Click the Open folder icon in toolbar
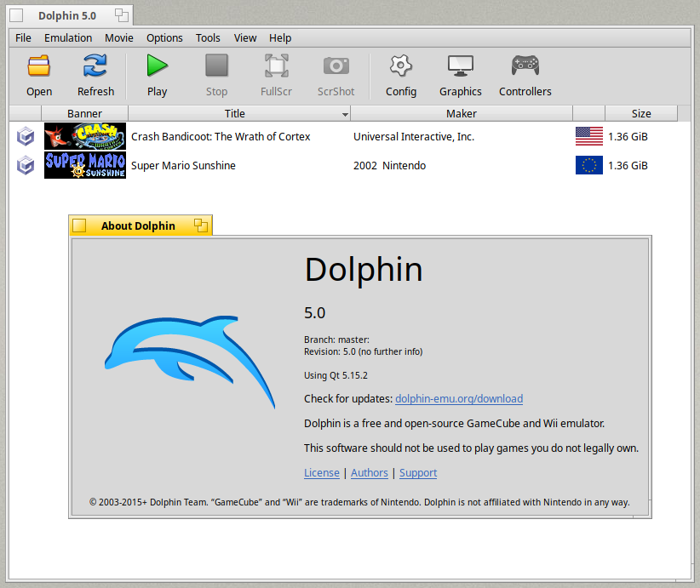Viewport: 700px width, 588px height. tap(39, 66)
